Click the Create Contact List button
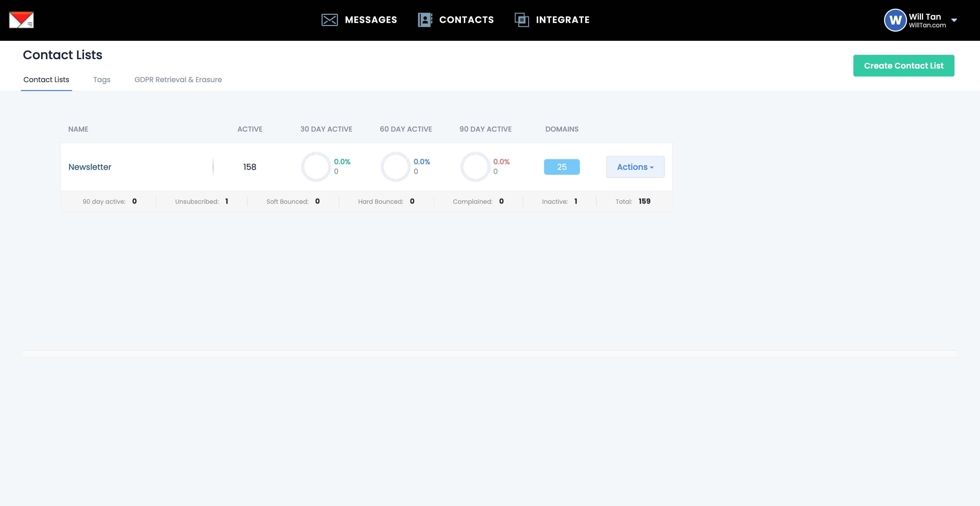 pyautogui.click(x=903, y=66)
